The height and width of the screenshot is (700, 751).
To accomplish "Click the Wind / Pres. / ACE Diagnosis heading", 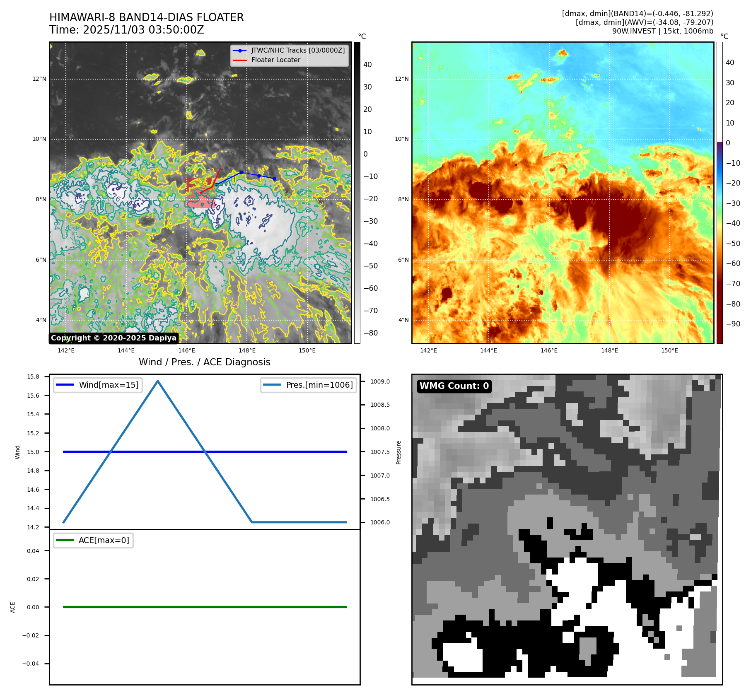I will 204,362.
